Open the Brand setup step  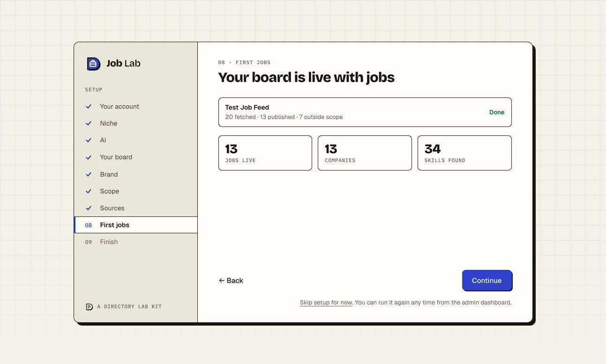[136, 174]
